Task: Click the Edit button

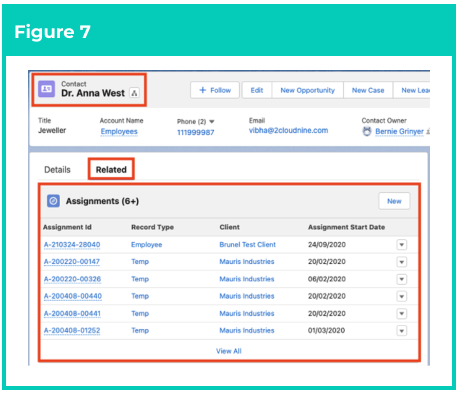Action: pos(257,90)
